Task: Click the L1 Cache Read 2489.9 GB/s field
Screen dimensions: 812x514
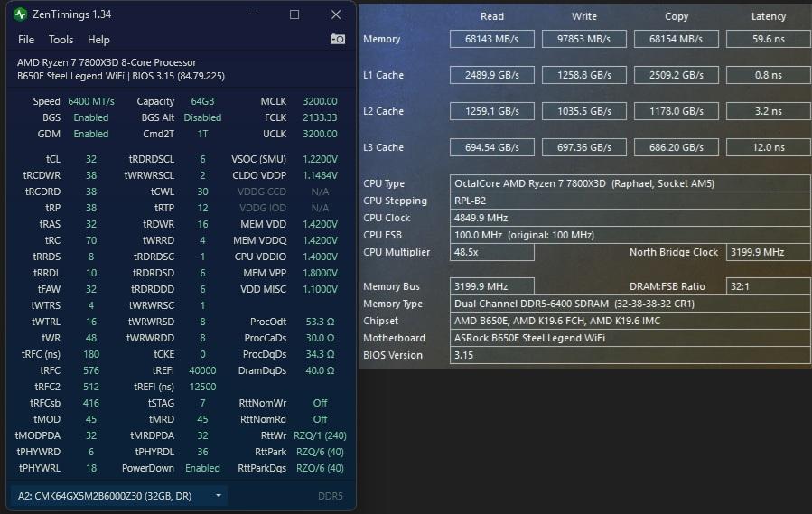Action: point(492,75)
